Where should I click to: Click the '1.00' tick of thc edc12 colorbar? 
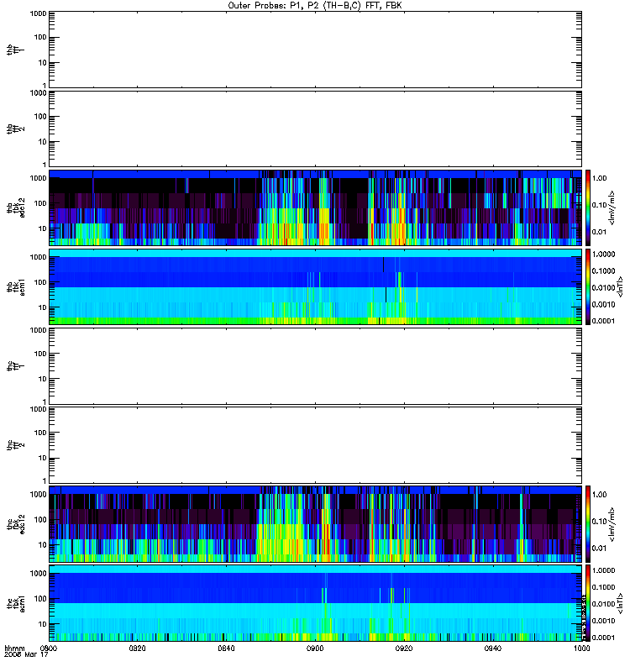(x=599, y=495)
